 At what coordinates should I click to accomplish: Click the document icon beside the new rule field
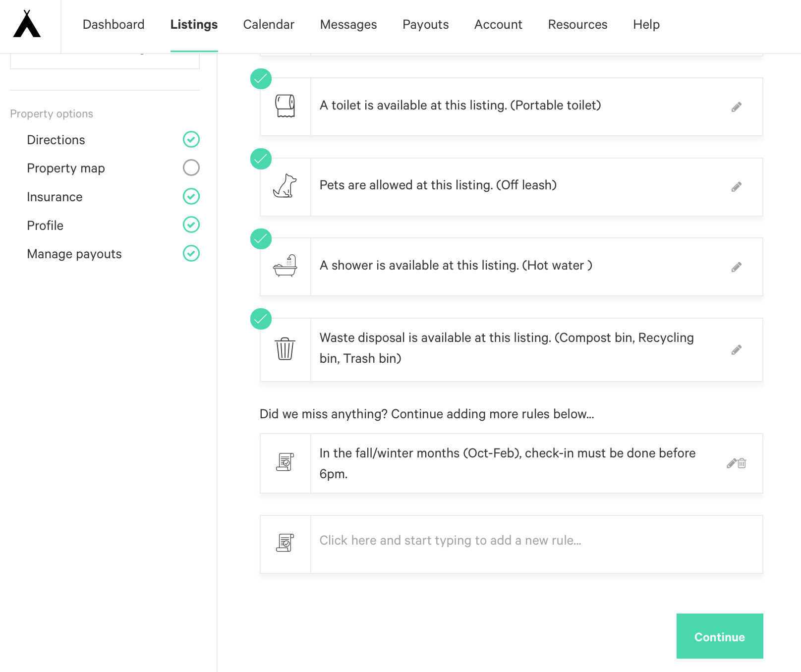pyautogui.click(x=285, y=543)
